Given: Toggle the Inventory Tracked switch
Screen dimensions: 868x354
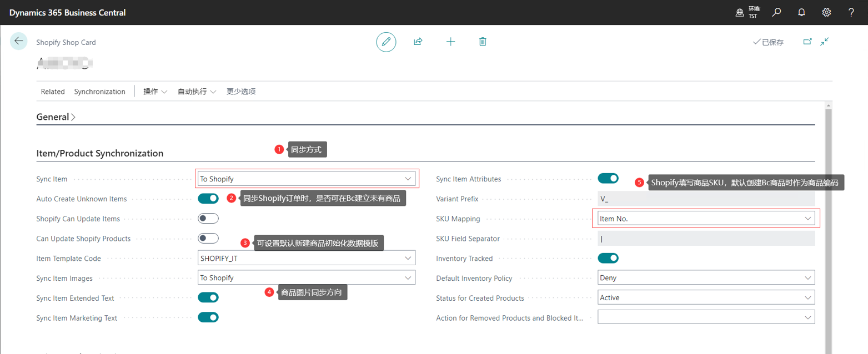Looking at the screenshot, I should click(x=608, y=258).
